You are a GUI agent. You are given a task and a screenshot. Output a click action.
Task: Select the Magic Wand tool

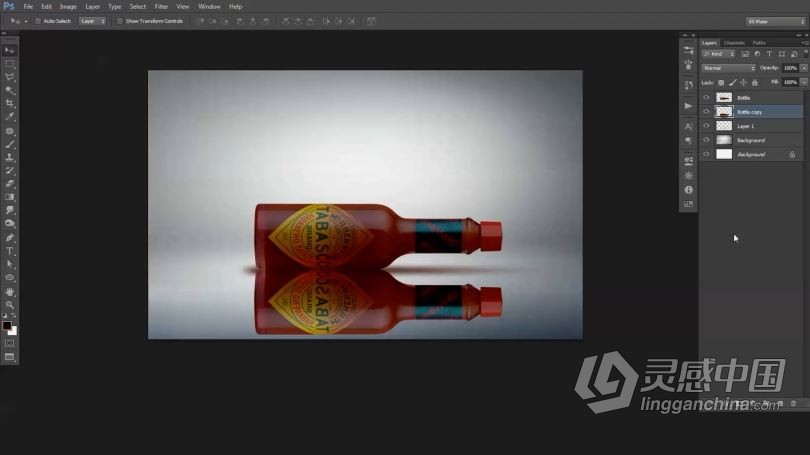point(10,91)
